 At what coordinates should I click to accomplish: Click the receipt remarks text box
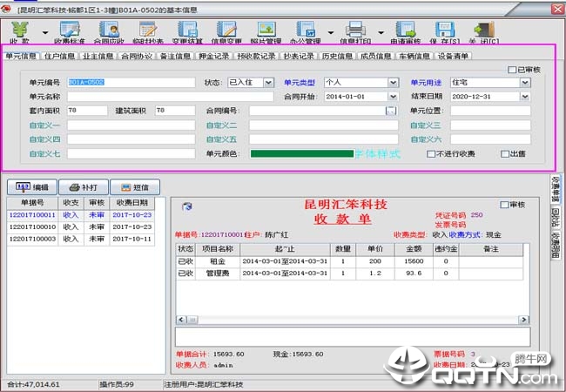click(x=353, y=337)
